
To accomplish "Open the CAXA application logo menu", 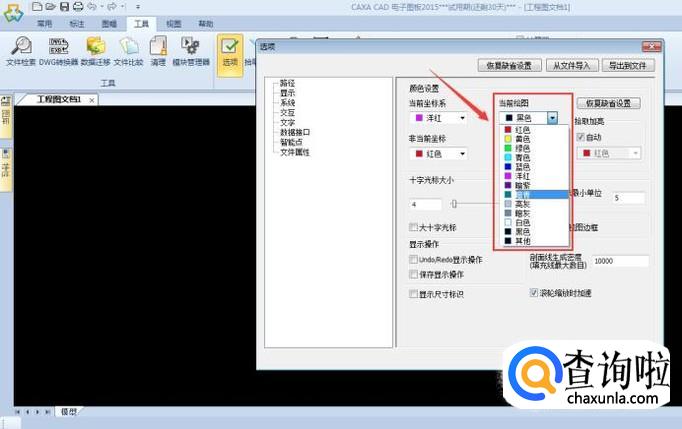I will coord(13,13).
